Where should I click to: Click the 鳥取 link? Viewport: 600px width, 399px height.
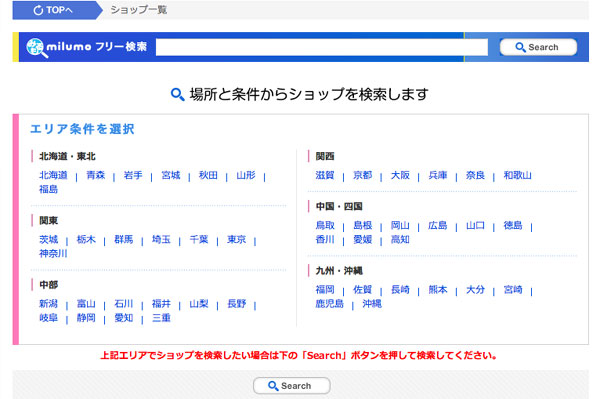(325, 225)
